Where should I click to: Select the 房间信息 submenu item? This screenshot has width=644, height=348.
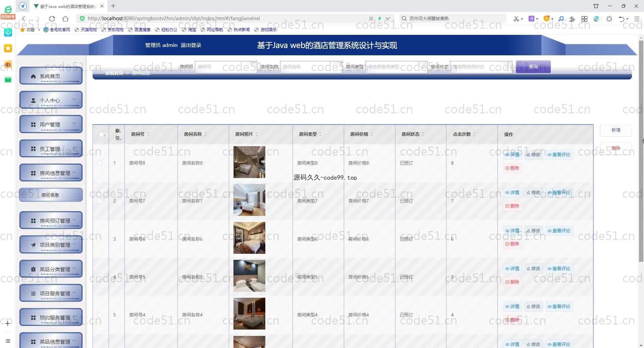[51, 195]
